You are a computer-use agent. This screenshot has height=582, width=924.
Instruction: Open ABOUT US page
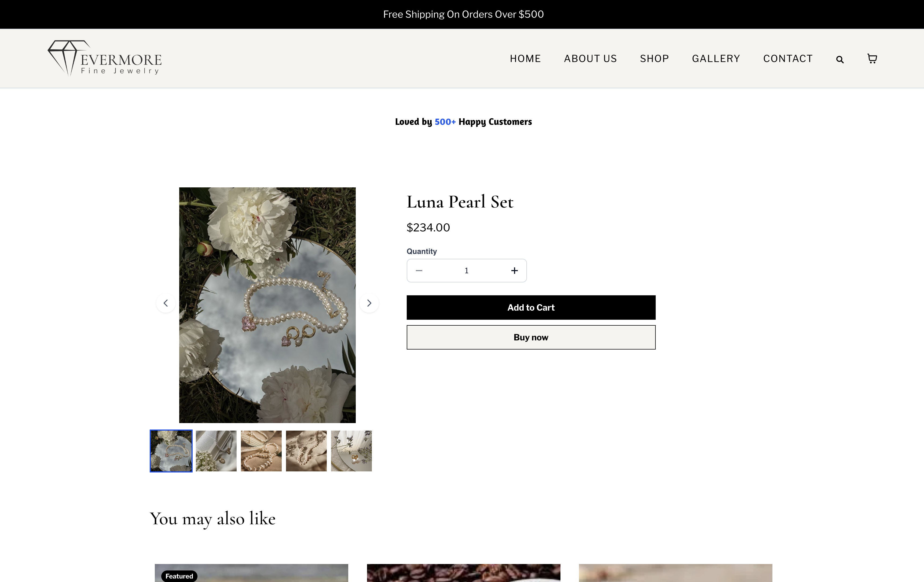[x=590, y=59]
